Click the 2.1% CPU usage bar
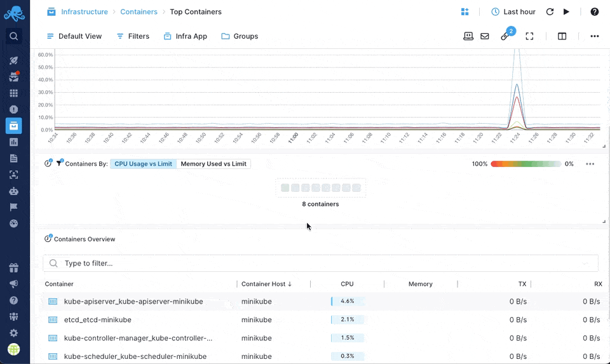Image resolution: width=610 pixels, height=364 pixels. [348, 320]
